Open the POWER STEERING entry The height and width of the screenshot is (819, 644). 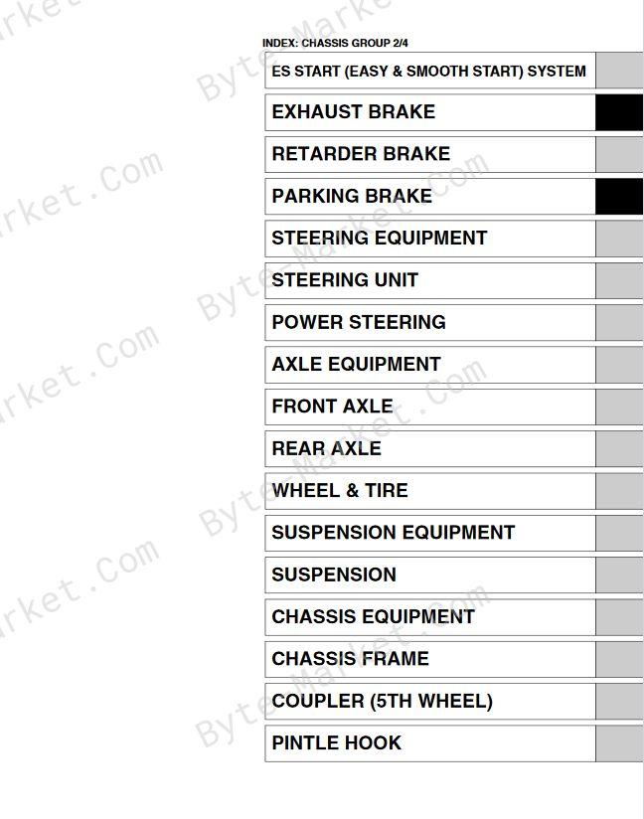[x=430, y=323]
